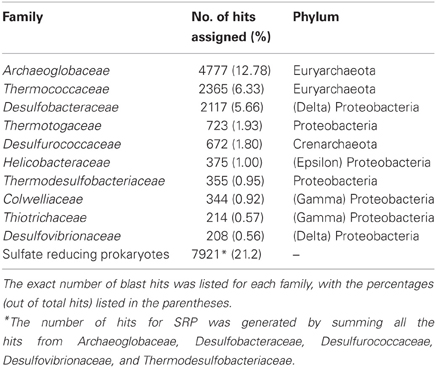436x368 pixels.
Task: Click the Desulfovibrionaceae family name
Action: click(x=62, y=236)
